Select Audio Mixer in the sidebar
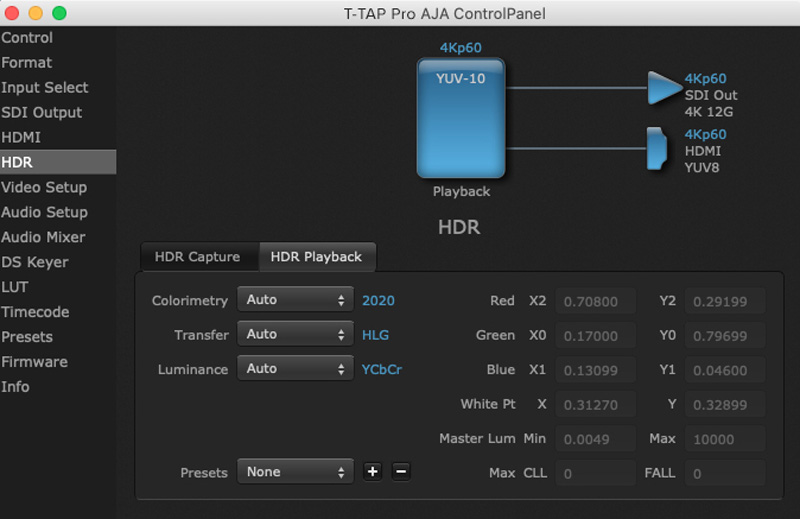The height and width of the screenshot is (519, 800). coord(44,237)
